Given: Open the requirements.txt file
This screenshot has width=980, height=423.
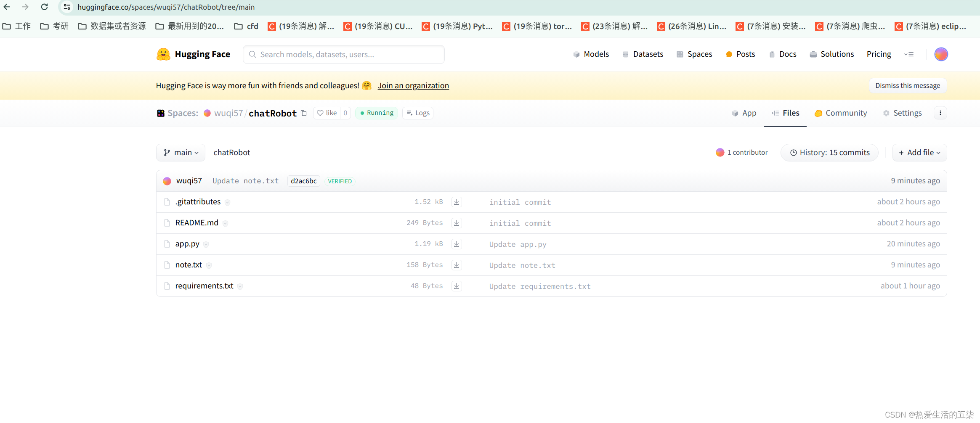Looking at the screenshot, I should click(204, 286).
